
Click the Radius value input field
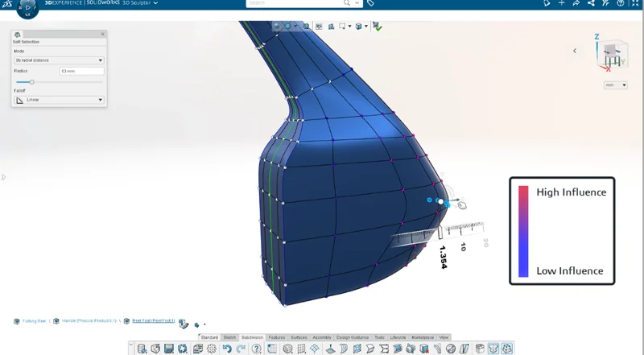(x=80, y=72)
